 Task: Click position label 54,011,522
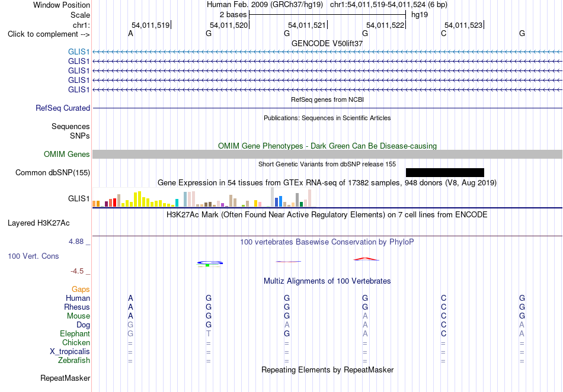385,25
